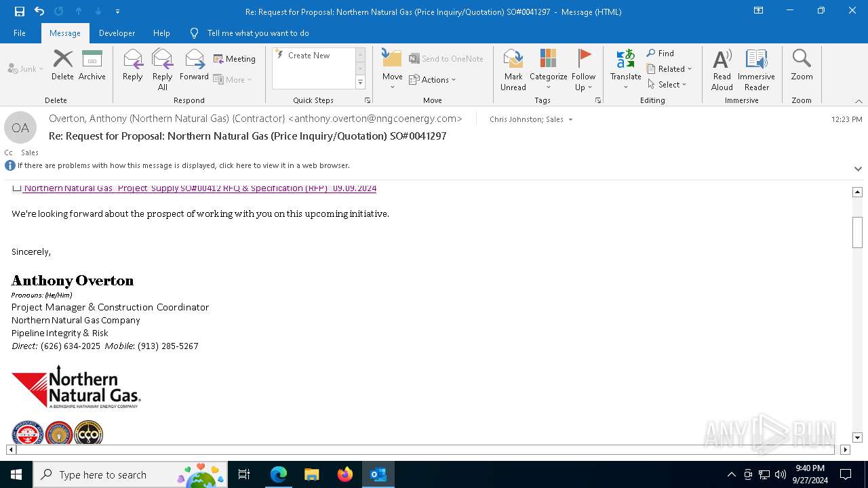The height and width of the screenshot is (488, 868).
Task: Forward this email
Action: tap(195, 66)
